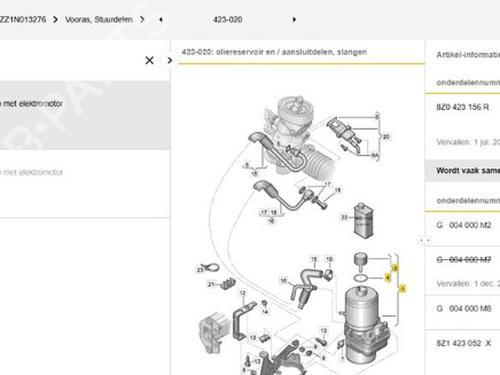Image resolution: width=500 pixels, height=375 pixels.
Task: Select part number G 004 000 M2
Action: point(464,225)
